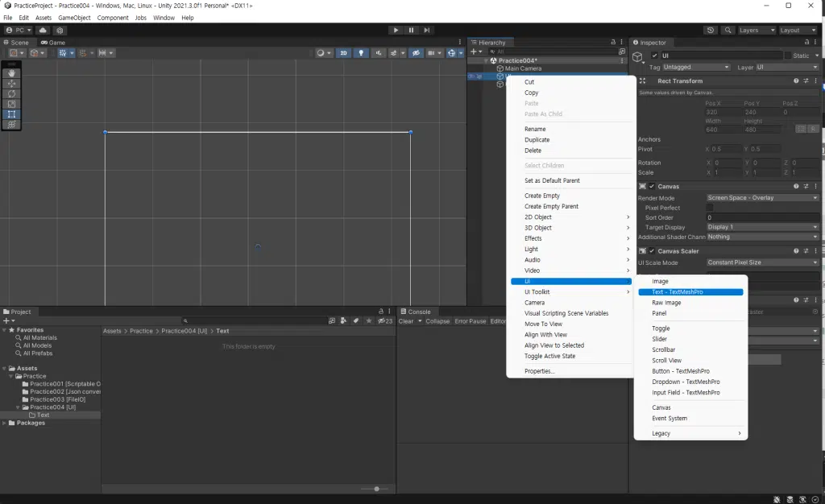Screen dimensions: 825x504
Task: Toggle scene audio icon in Scene toolbar
Action: coord(379,53)
